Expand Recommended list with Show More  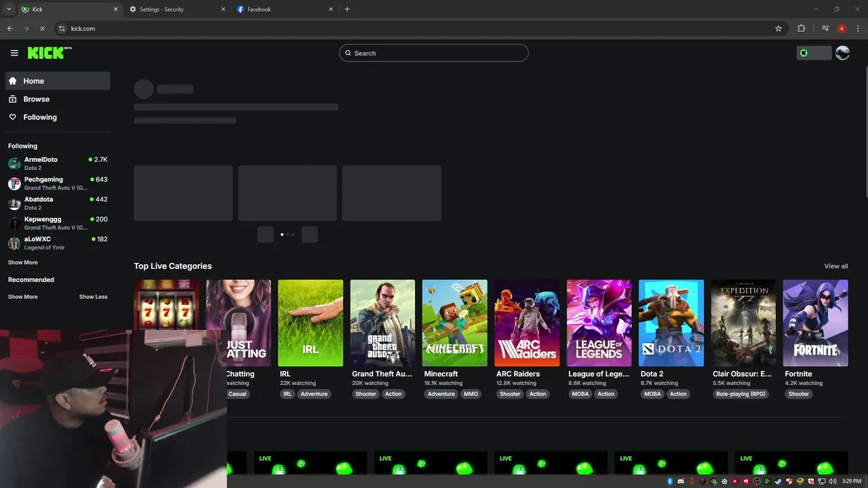point(23,297)
